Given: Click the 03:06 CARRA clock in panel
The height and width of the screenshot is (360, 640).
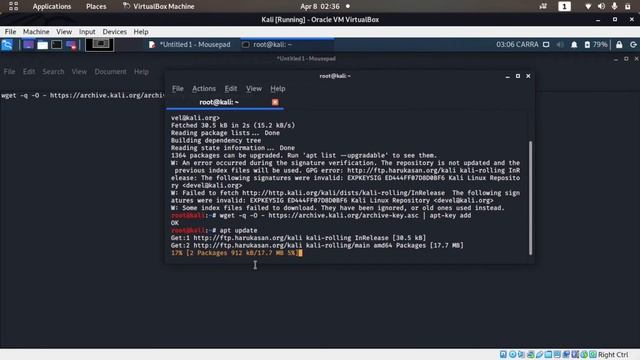Looking at the screenshot, I should click(517, 44).
